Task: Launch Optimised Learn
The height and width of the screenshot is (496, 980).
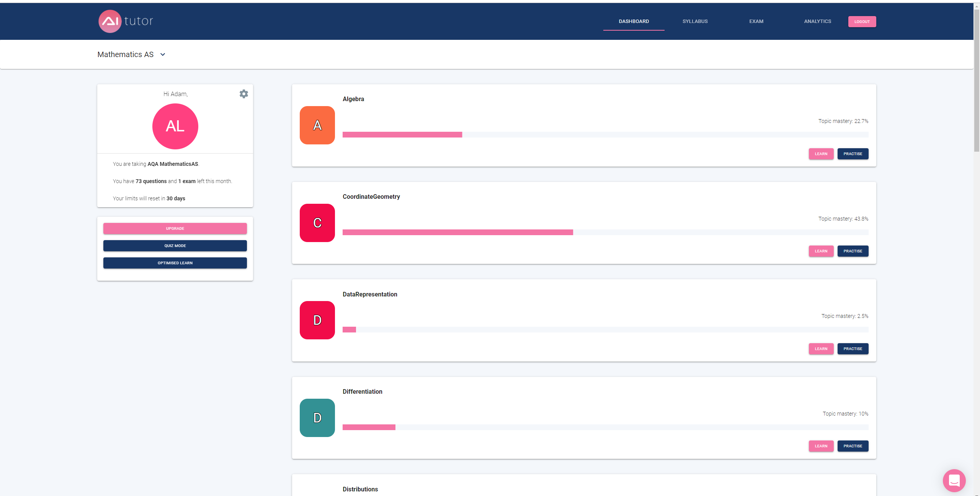Action: 175,263
